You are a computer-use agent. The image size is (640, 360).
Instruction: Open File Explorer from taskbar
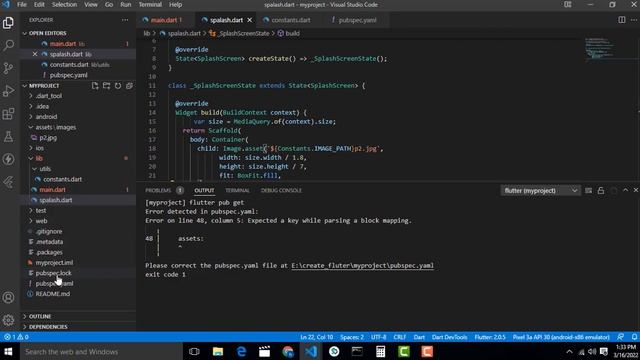(218, 351)
